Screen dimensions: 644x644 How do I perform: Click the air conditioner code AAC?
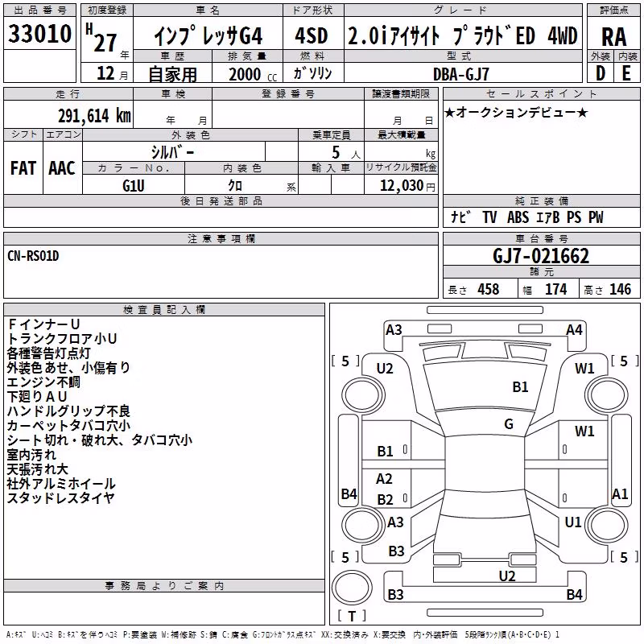(x=62, y=168)
